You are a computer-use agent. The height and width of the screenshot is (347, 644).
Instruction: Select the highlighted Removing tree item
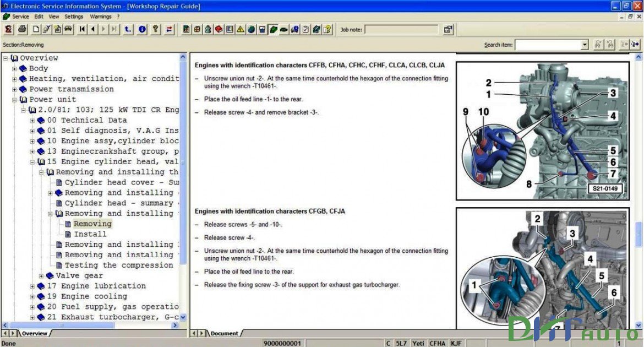click(x=92, y=224)
